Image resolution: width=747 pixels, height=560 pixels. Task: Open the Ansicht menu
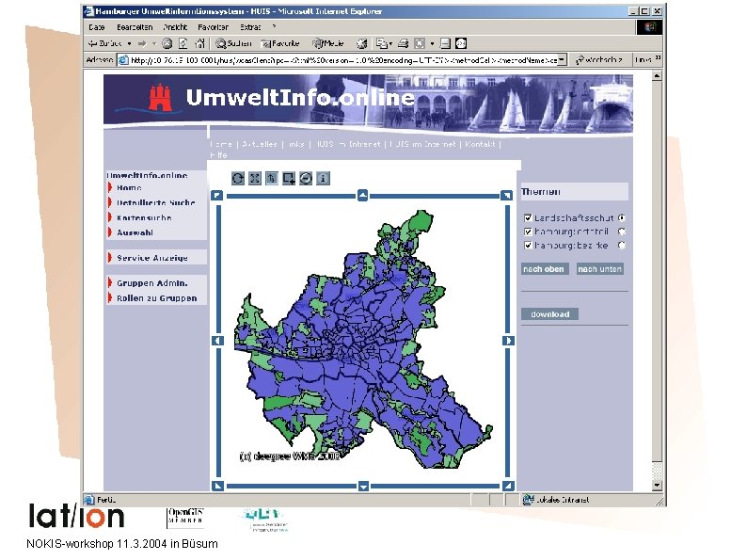coord(175,27)
